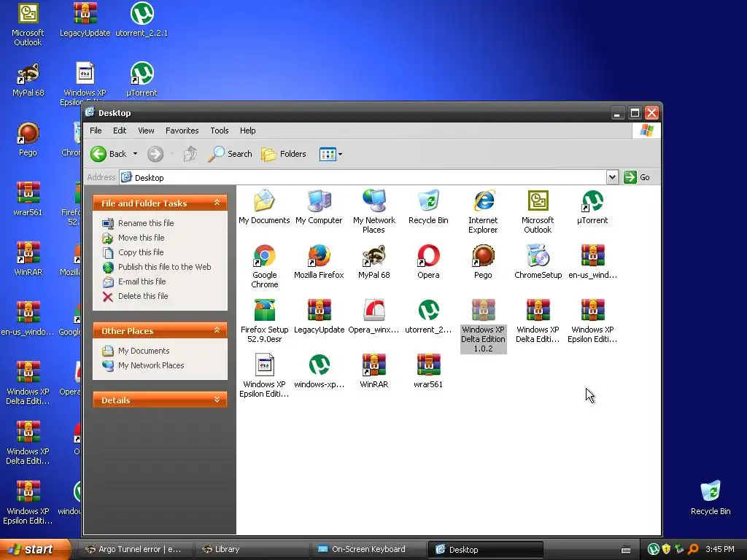Switch to On-Screen Keyboard taskbar item
The image size is (747, 560).
(x=368, y=550)
